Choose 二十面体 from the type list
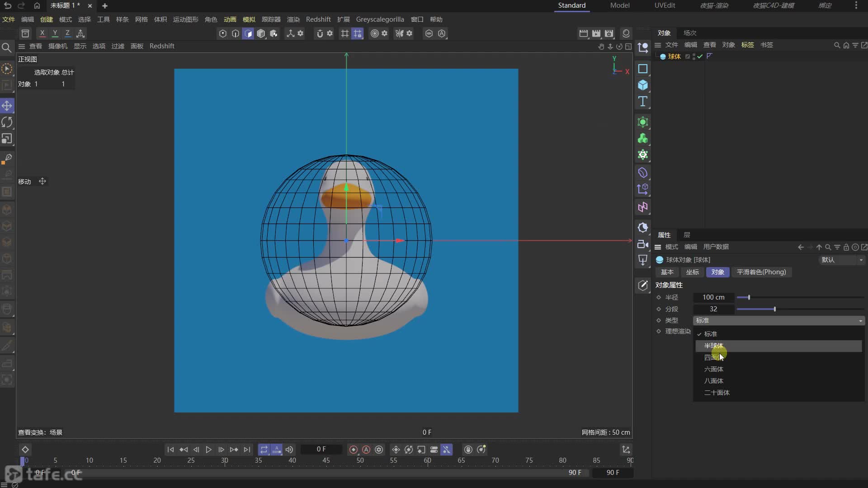 click(x=778, y=393)
